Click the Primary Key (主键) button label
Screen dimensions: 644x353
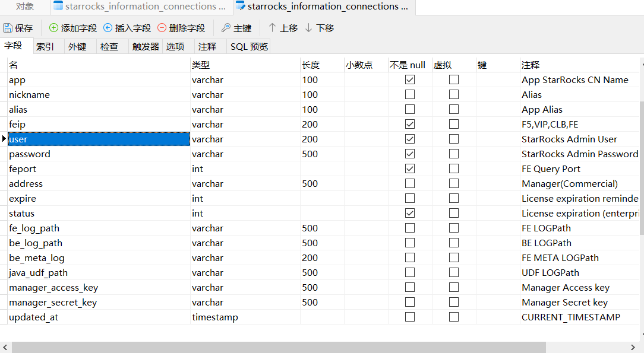pos(242,28)
